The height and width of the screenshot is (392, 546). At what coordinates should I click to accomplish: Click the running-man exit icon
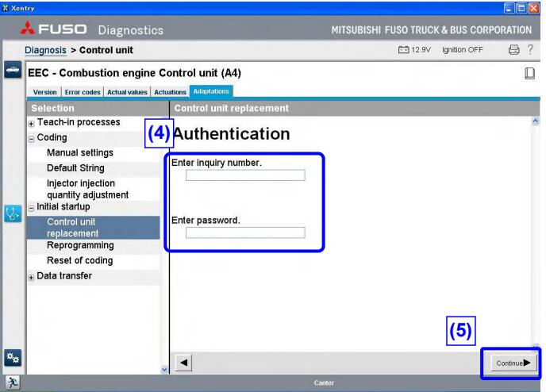click(13, 382)
